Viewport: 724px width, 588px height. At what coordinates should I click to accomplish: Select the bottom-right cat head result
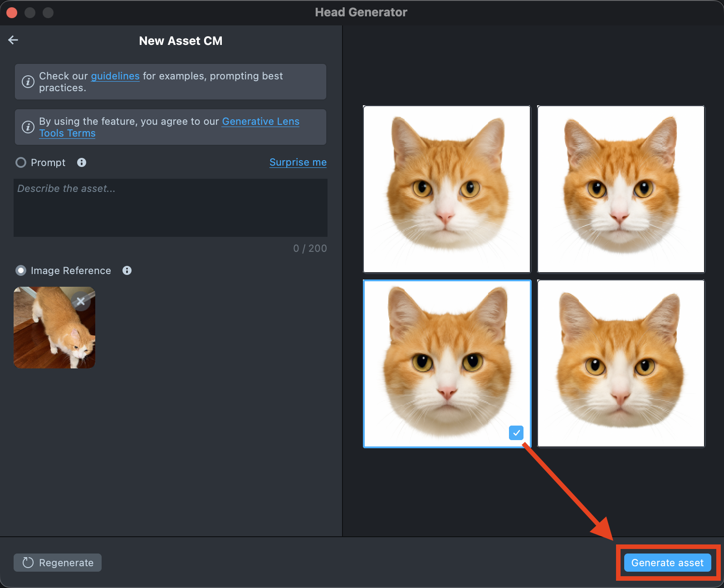click(621, 363)
